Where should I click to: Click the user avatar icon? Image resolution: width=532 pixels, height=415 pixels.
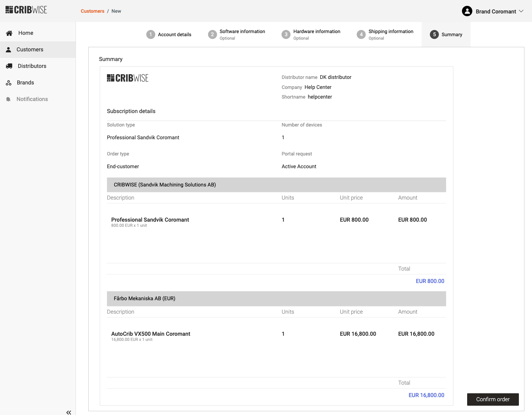point(467,11)
